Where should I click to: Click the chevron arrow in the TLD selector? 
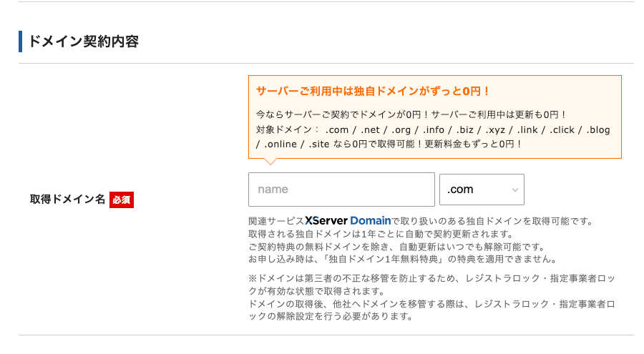coord(514,190)
